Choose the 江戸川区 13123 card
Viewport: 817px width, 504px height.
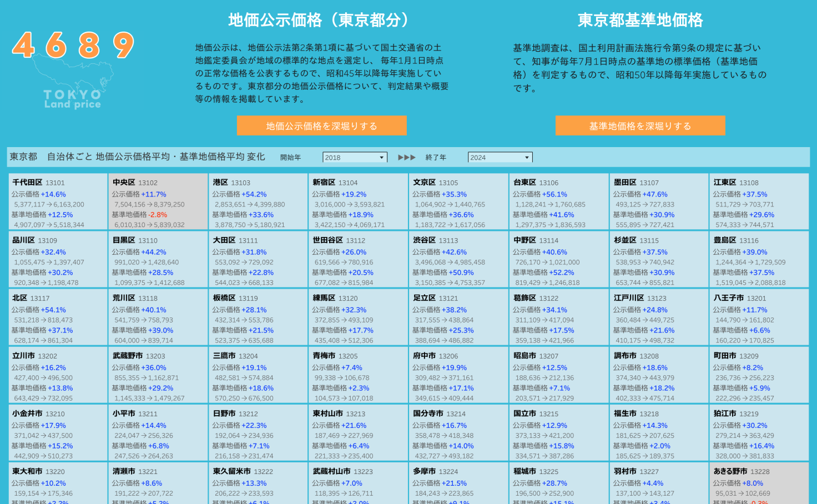[x=659, y=317]
